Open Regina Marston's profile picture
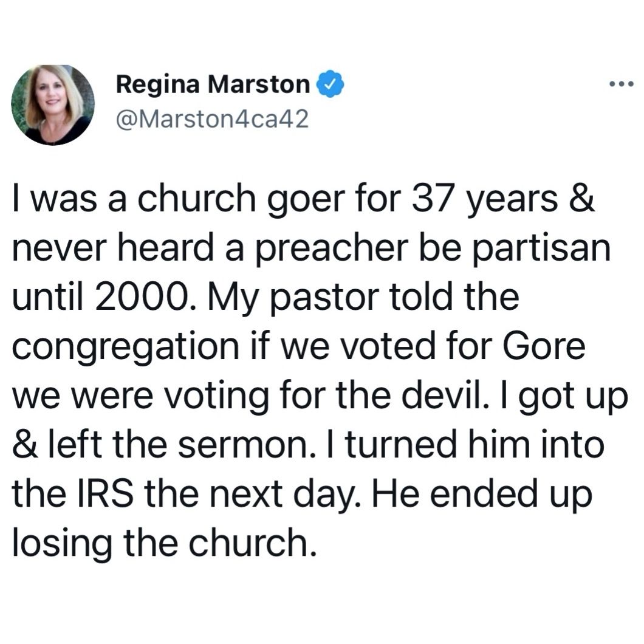This screenshot has height=644, width=644. [53, 104]
